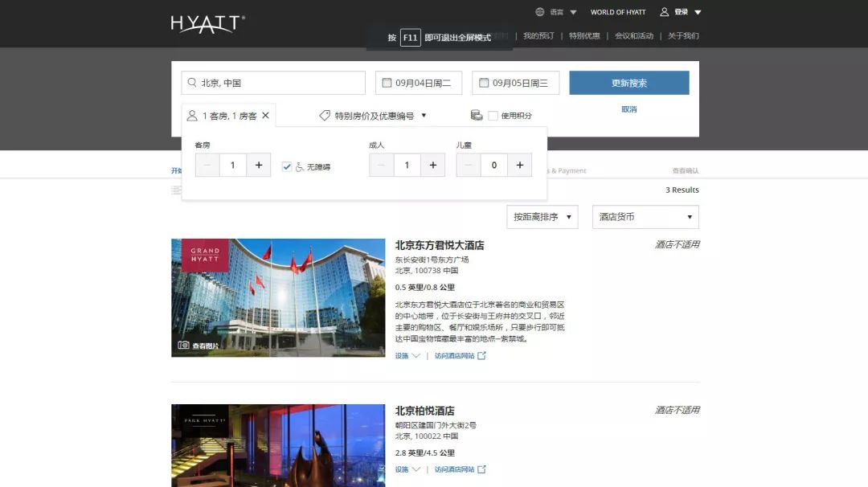Click the special rates tag icon
The width and height of the screenshot is (868, 487).
[325, 116]
